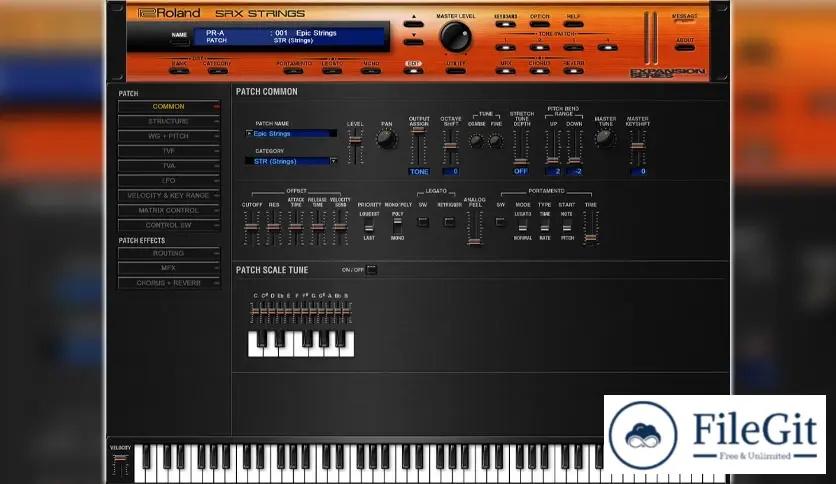Click the ATTACK TIME offset slider
Image resolution: width=836 pixels, height=484 pixels.
click(x=296, y=228)
